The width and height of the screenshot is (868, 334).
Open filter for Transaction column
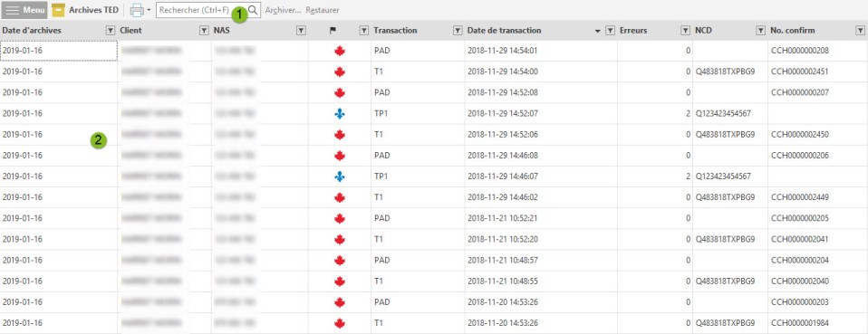(458, 31)
